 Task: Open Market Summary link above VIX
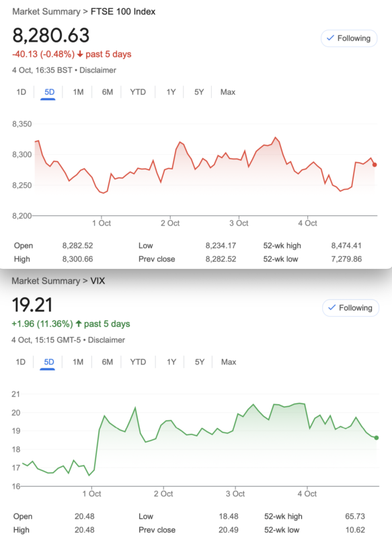click(x=46, y=281)
